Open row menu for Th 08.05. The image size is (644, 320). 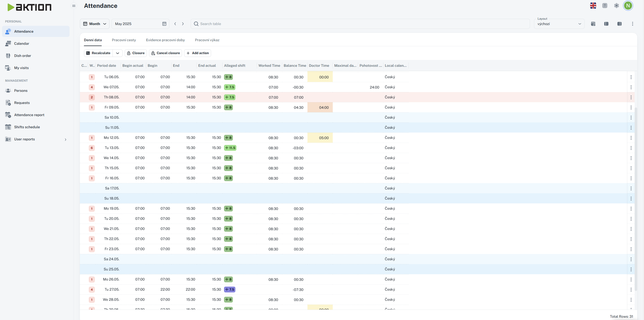coord(631,97)
